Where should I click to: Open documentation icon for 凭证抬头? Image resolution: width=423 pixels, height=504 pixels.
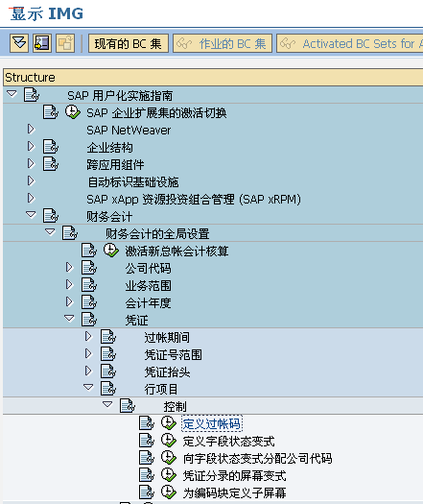(108, 372)
